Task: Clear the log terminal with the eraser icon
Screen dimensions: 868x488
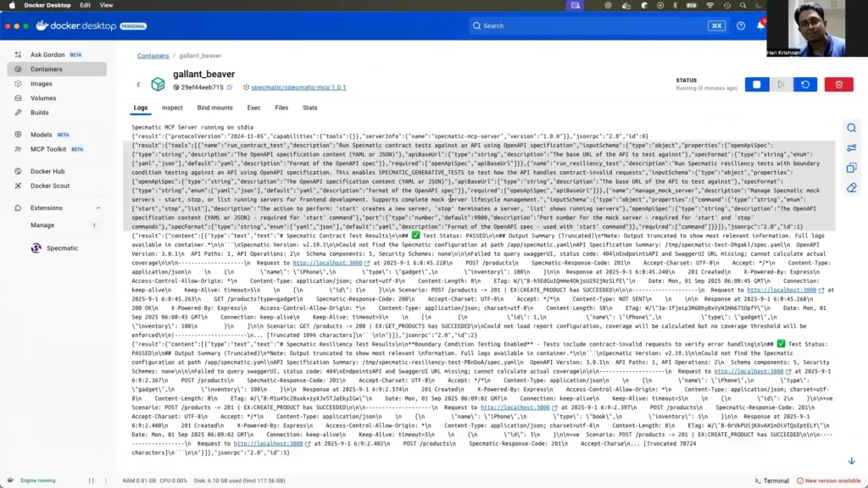Action: (852, 187)
